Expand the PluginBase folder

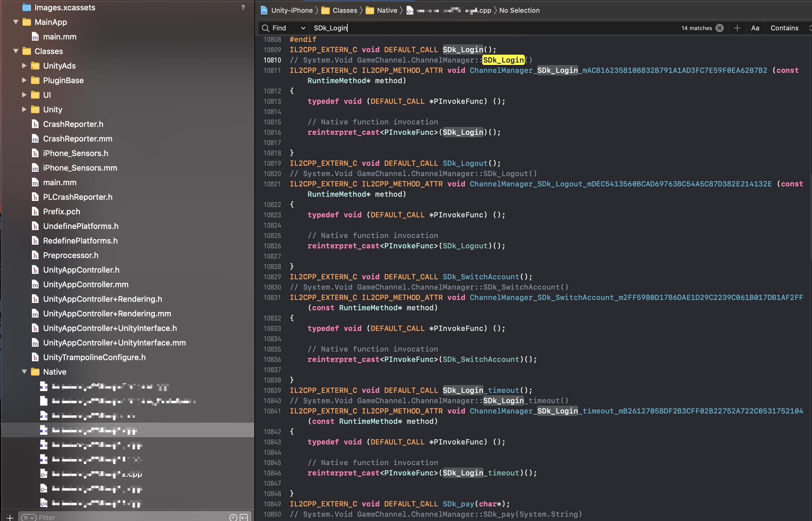point(24,80)
